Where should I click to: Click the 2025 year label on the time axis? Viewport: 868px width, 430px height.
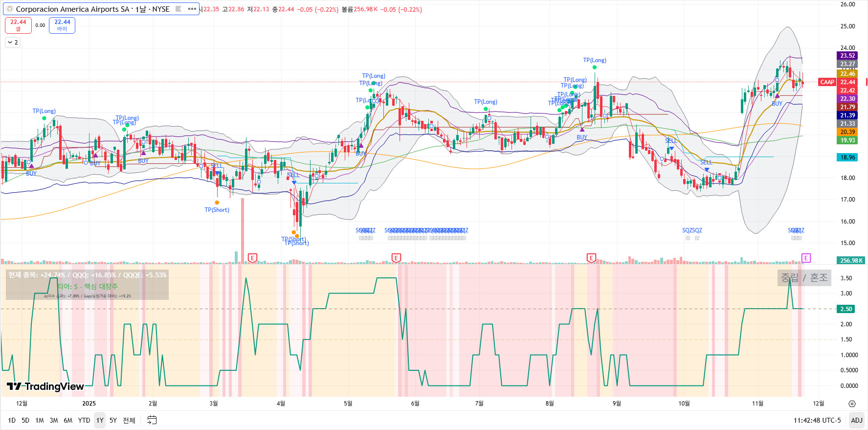click(x=89, y=404)
